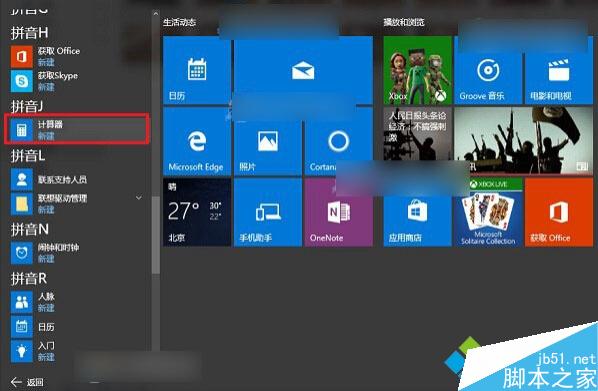The height and width of the screenshot is (391, 598).
Task: Open the Get Office app entry in the list
Action: (78, 56)
